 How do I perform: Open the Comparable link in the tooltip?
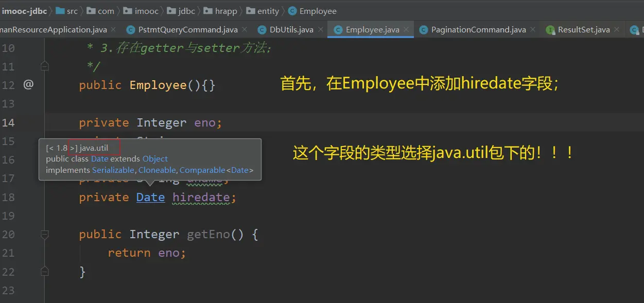202,170
